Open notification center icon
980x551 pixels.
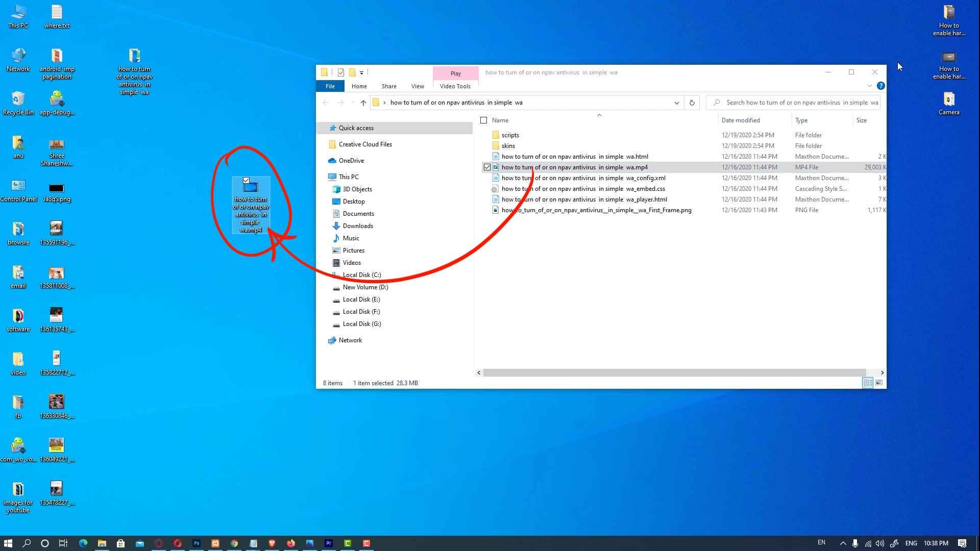click(962, 543)
